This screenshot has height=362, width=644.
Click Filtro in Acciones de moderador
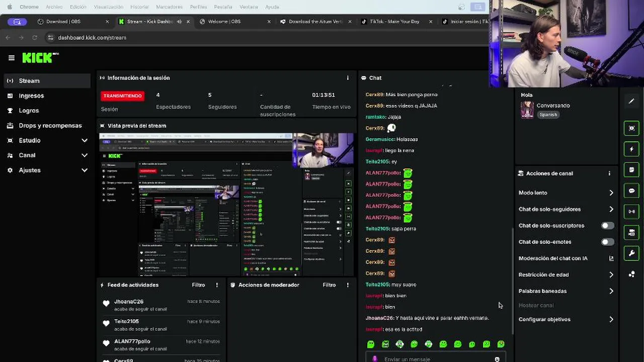(329, 285)
